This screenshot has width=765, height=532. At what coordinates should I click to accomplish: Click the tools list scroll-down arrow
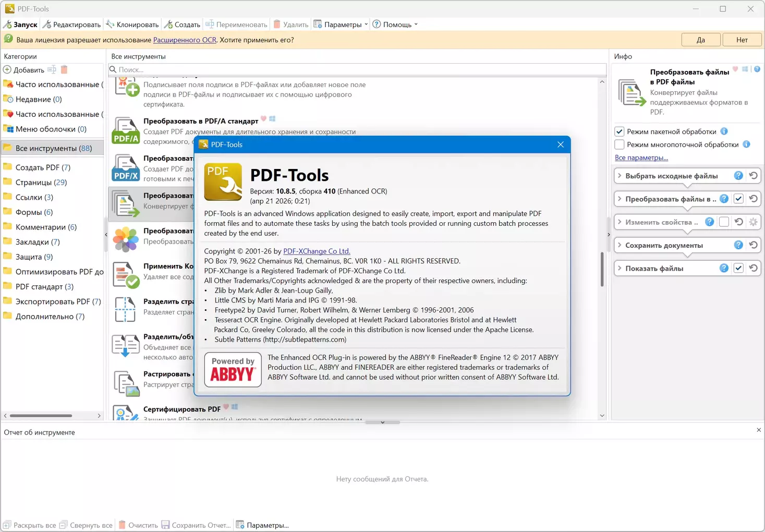click(602, 416)
